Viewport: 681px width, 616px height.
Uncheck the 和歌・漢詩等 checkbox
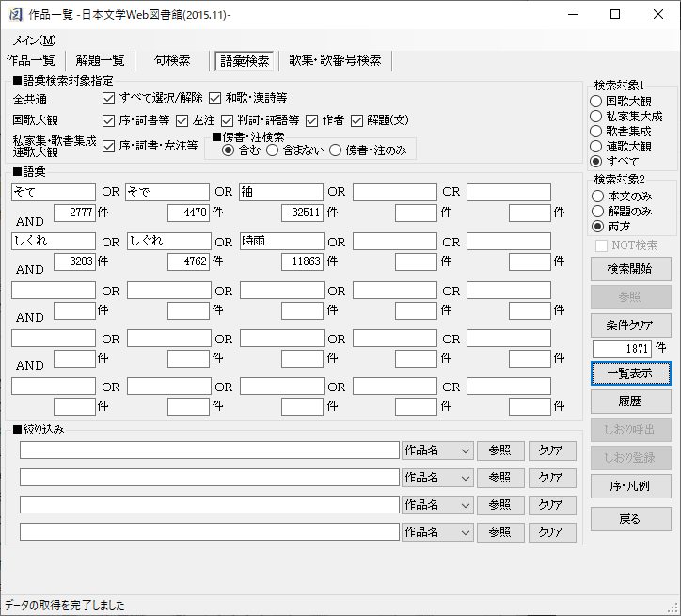215,98
